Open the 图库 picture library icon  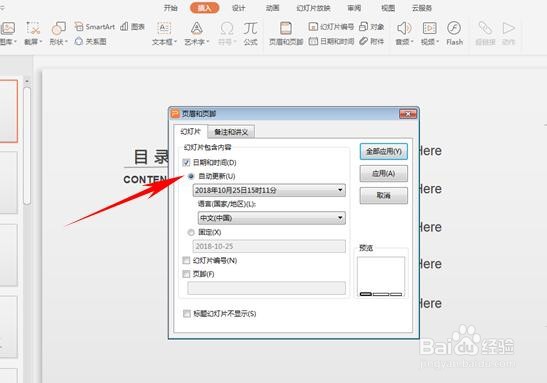coord(8,28)
